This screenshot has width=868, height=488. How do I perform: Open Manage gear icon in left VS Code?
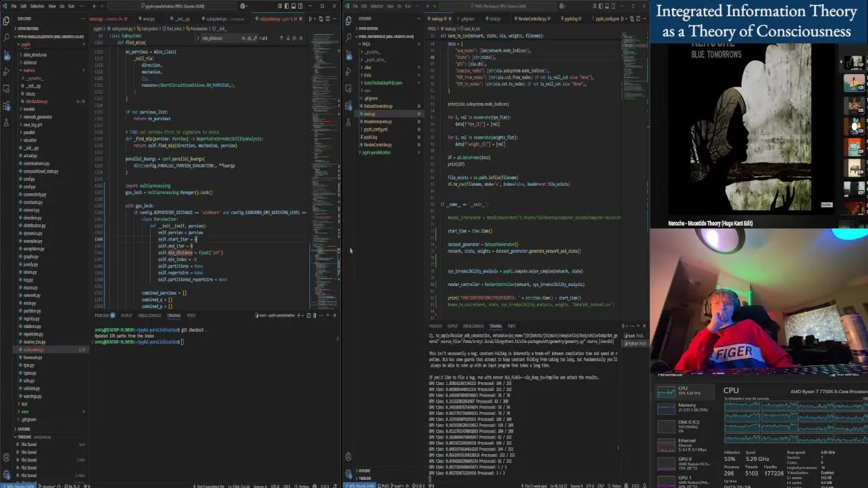[x=6, y=474]
